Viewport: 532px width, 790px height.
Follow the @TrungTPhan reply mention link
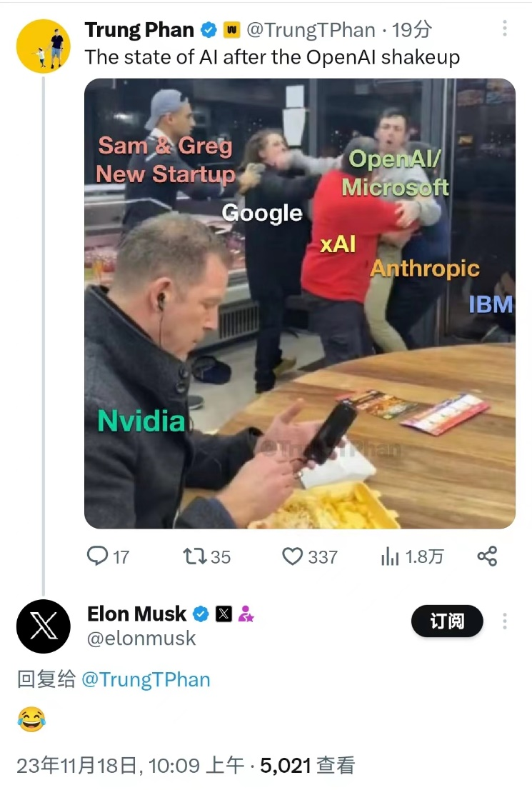[146, 679]
